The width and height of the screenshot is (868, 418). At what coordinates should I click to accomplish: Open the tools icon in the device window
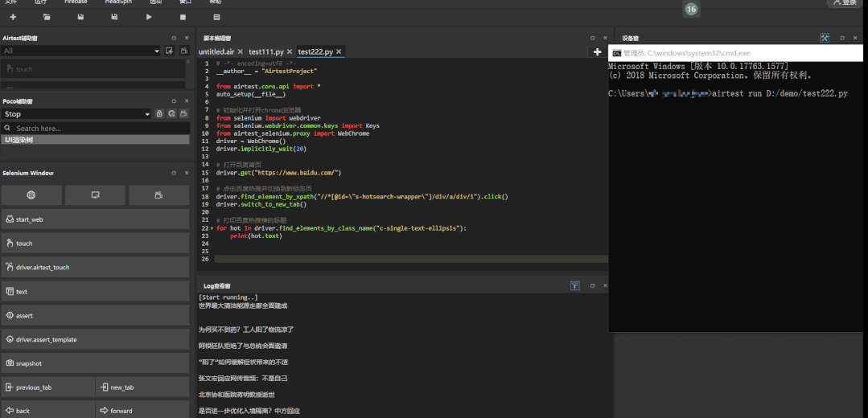pos(825,38)
